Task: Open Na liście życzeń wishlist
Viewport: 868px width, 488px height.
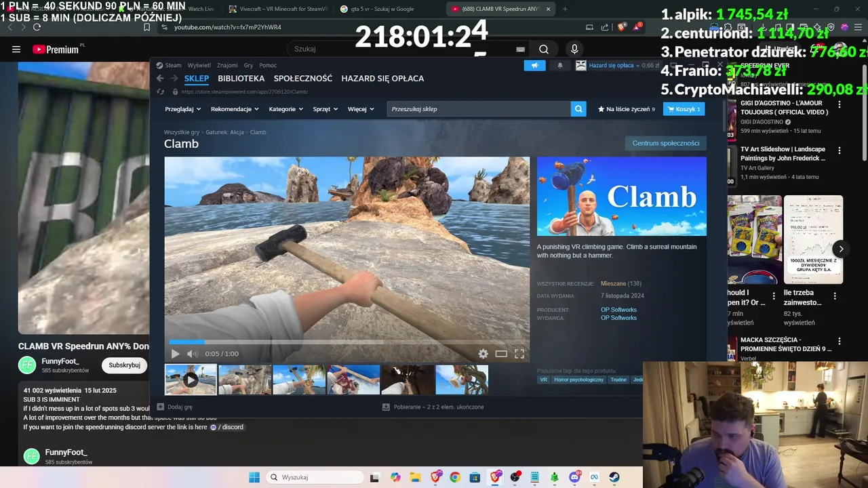Action: coord(626,109)
